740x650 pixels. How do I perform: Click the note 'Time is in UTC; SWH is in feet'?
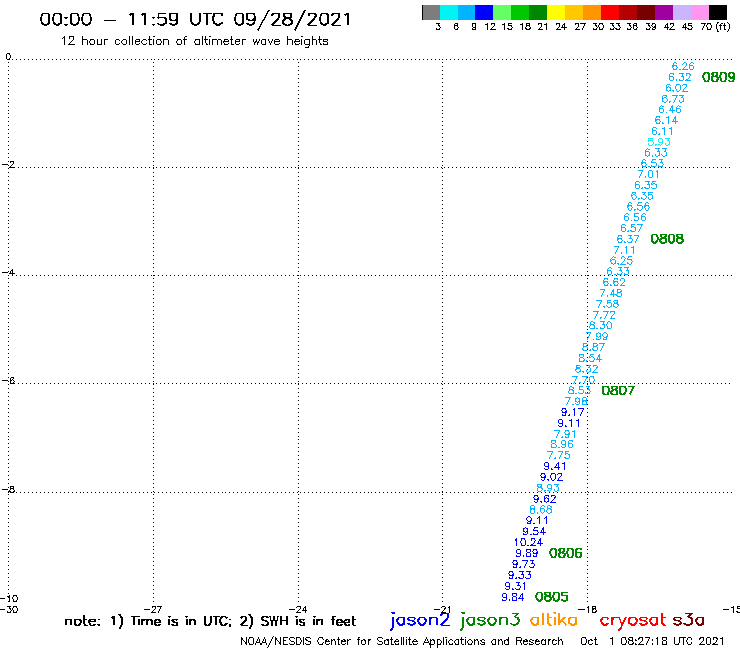pyautogui.click(x=210, y=621)
